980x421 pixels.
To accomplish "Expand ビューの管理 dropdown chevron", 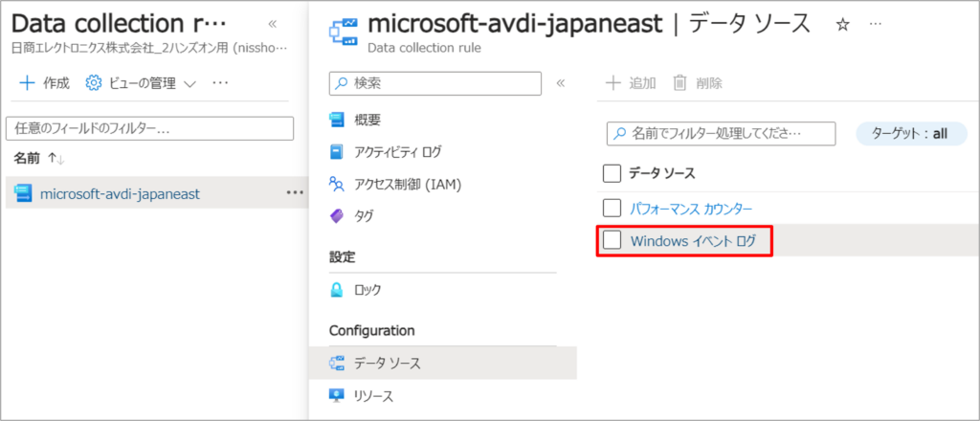I will (x=190, y=83).
